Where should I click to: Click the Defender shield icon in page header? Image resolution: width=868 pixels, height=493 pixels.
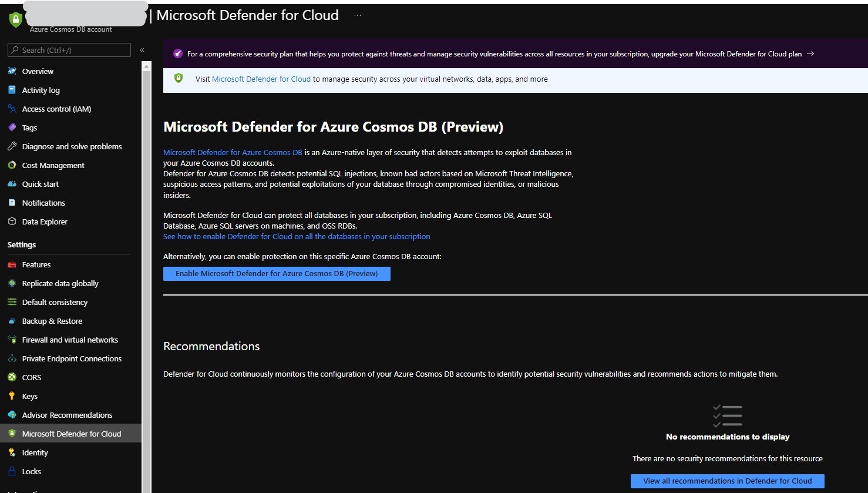(x=16, y=19)
